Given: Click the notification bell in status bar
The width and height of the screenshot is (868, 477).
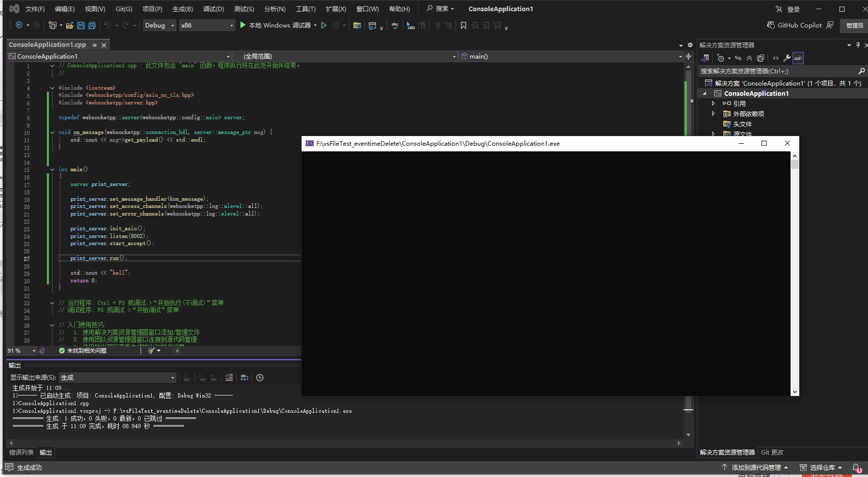Looking at the screenshot, I should pos(857,467).
